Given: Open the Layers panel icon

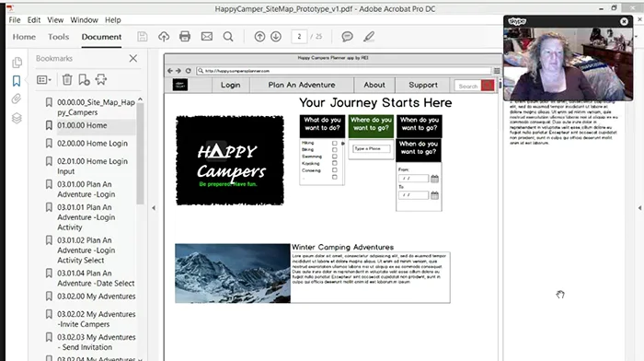Looking at the screenshot, I should pos(17,119).
